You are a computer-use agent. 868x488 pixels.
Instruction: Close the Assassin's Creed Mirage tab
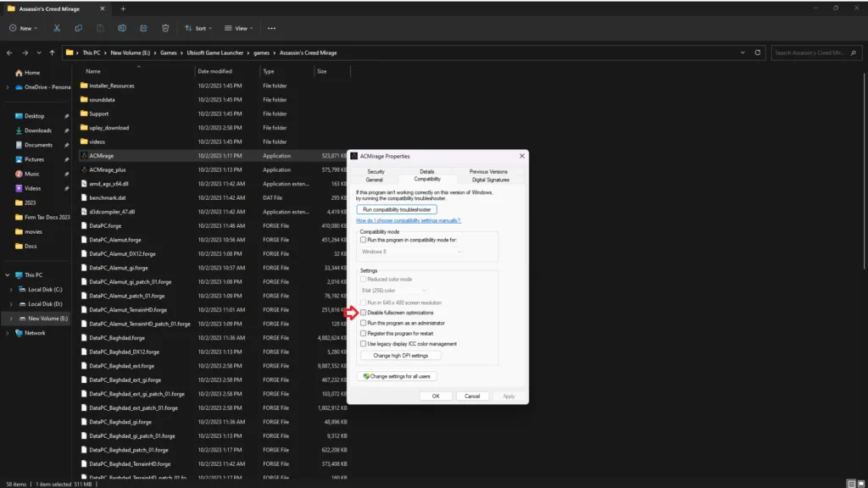click(x=103, y=8)
